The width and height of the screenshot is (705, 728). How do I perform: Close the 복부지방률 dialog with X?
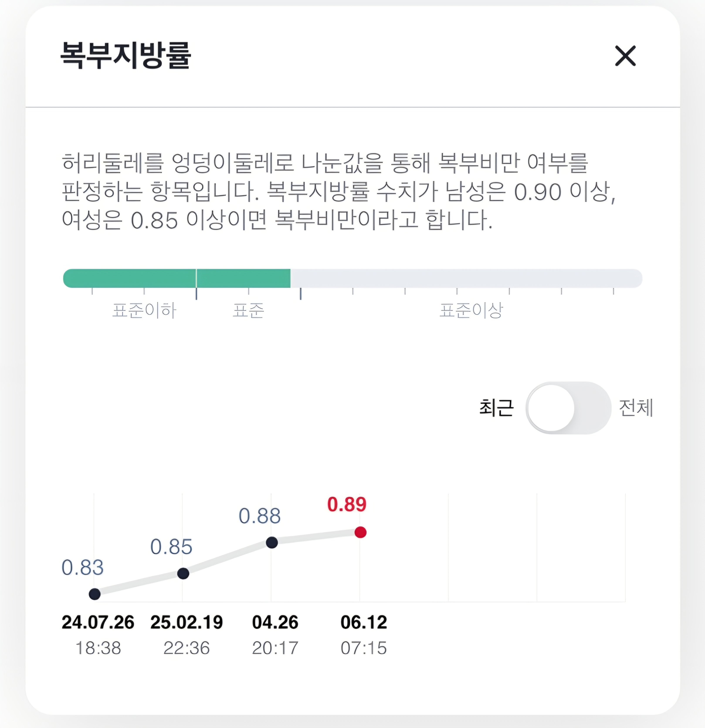[625, 56]
